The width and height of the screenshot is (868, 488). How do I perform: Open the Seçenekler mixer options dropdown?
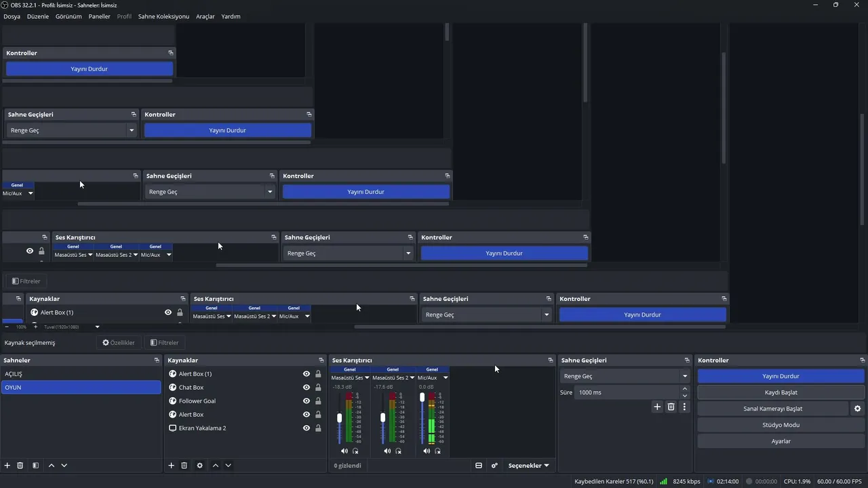coord(528,466)
